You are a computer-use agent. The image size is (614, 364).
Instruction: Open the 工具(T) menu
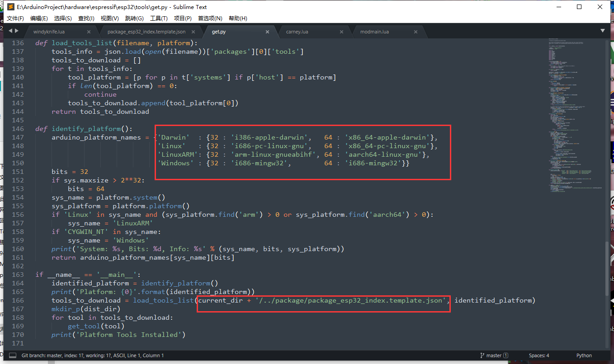[159, 19]
